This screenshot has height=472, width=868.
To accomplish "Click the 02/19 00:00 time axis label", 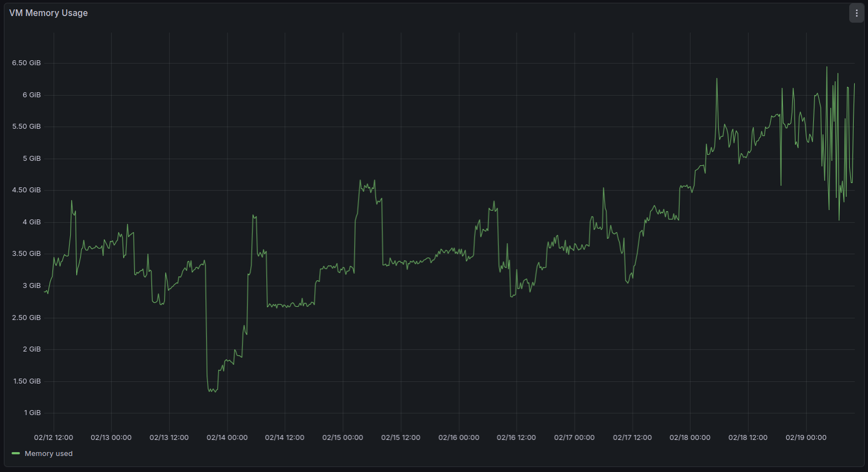I will tap(806, 438).
